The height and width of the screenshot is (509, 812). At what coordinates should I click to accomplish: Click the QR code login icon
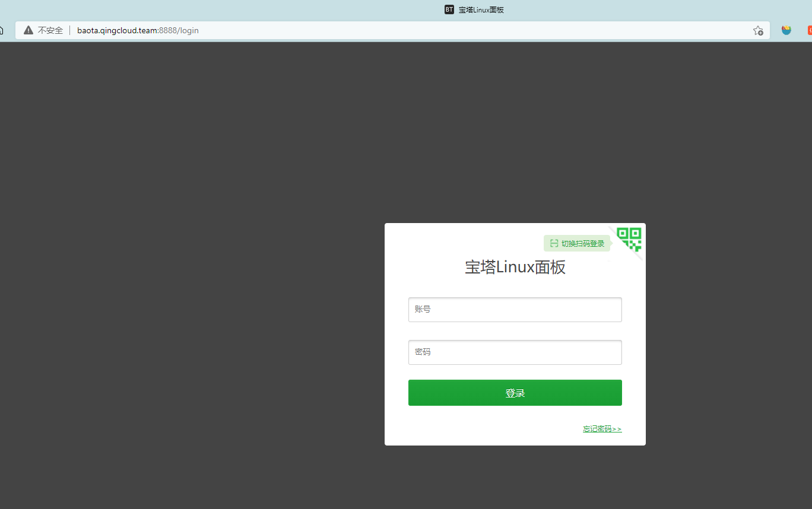(629, 239)
